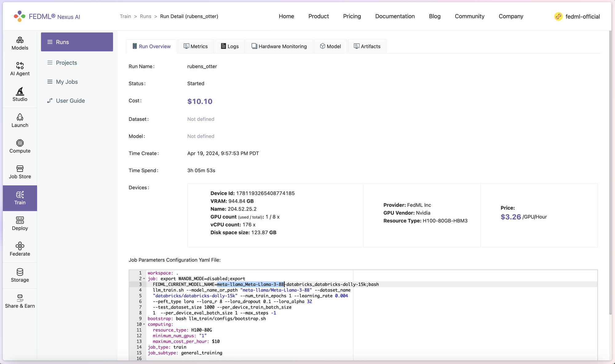Viewport: 615px width, 364px height.
Task: Open Job Store from sidebar
Action: click(x=20, y=172)
